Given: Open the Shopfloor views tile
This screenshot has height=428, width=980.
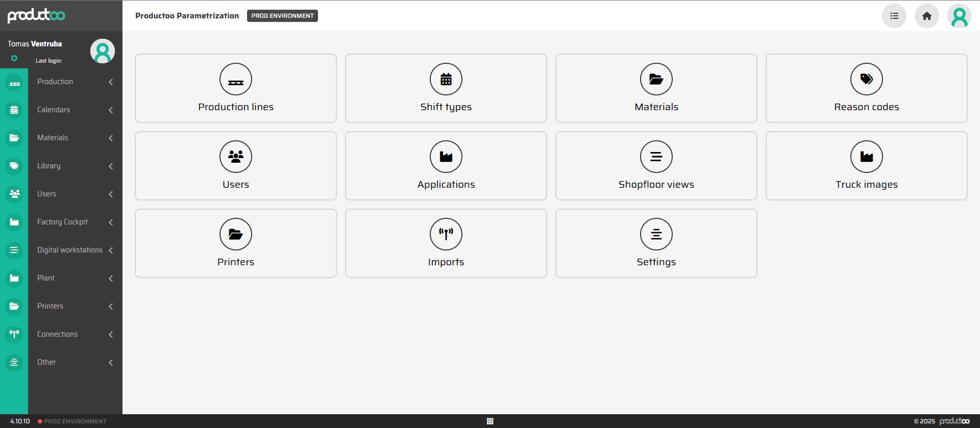Looking at the screenshot, I should point(656,166).
